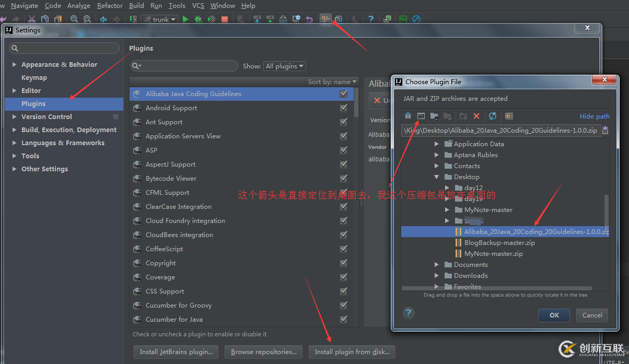Viewport: 629px width, 364px height.
Task: Click the Home directory icon in file chooser
Action: (408, 116)
